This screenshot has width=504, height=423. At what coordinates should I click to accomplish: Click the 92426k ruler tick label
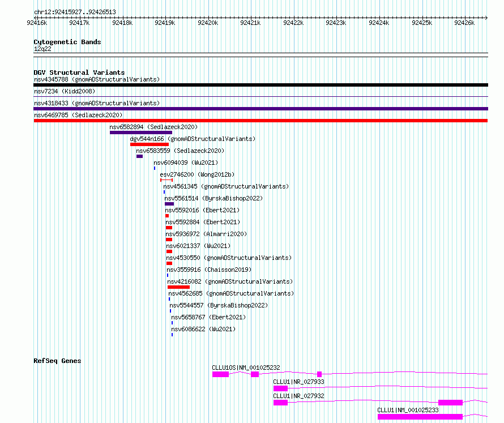point(464,23)
